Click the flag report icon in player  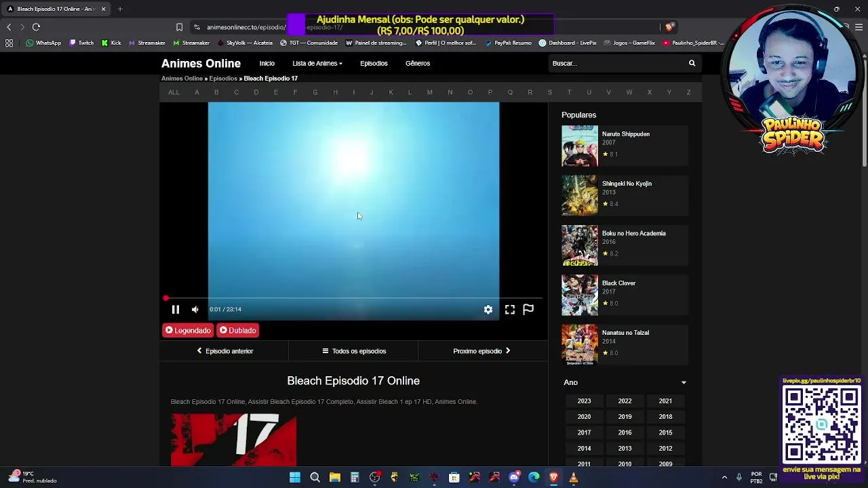(x=528, y=310)
